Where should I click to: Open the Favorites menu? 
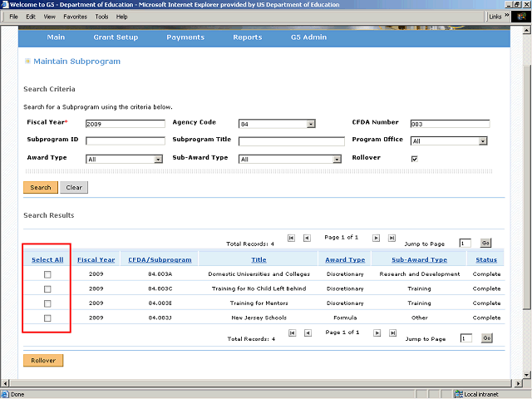[75, 17]
